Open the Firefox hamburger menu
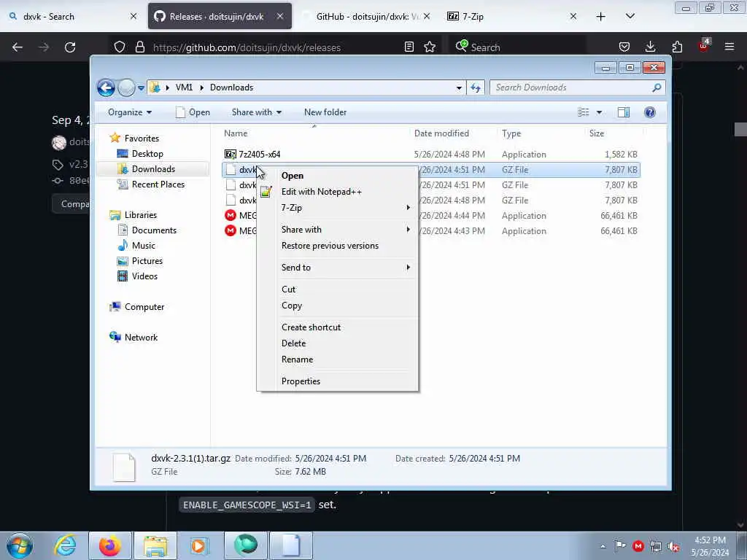The height and width of the screenshot is (560, 747). (x=729, y=47)
